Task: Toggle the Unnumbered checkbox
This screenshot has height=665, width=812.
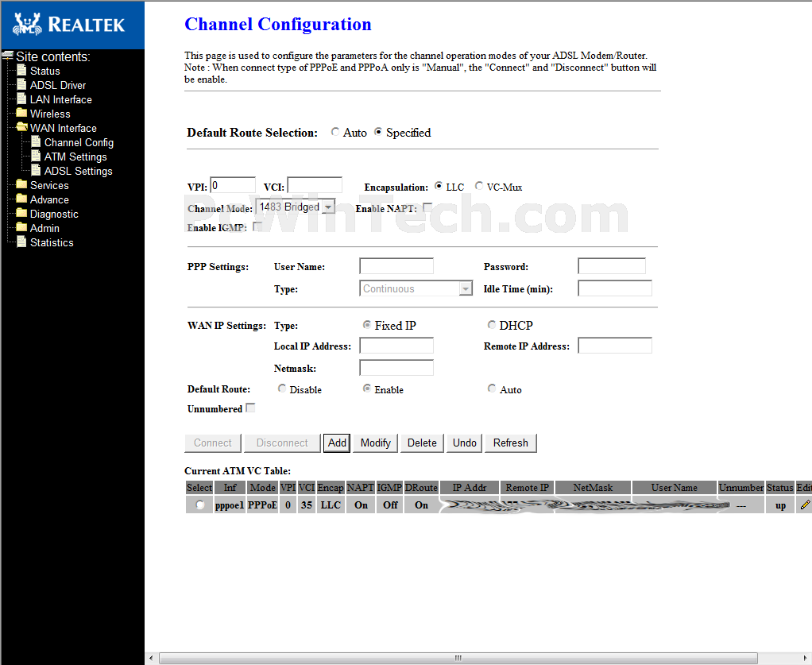Action: [x=250, y=408]
